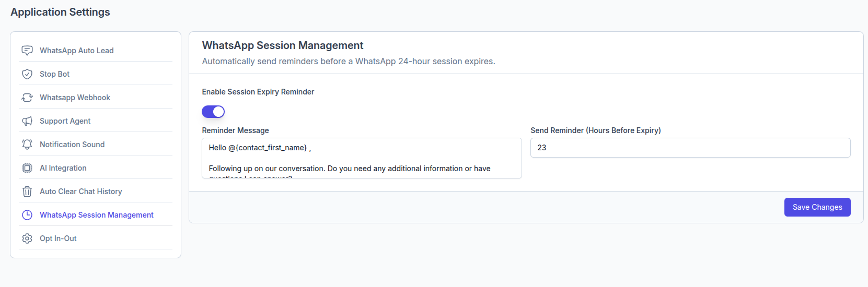Click the Stop Bot shield icon

tap(27, 74)
